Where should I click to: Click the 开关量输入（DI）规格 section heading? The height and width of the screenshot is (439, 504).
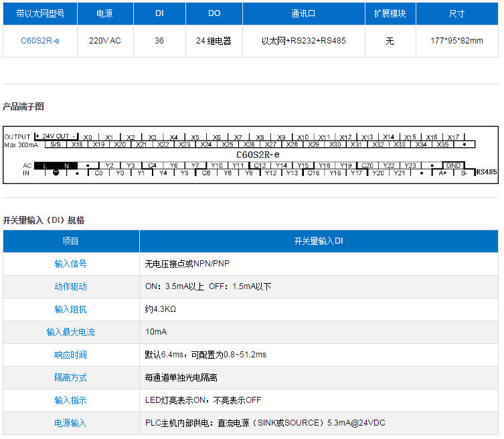click(44, 220)
